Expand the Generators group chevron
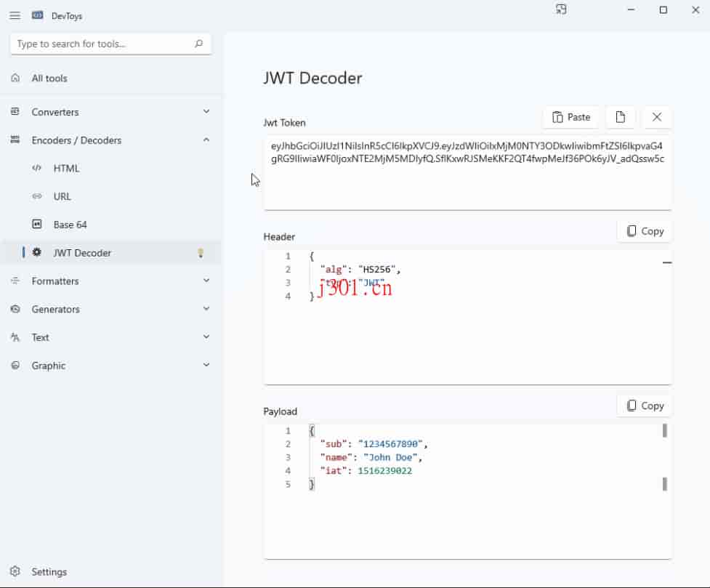 tap(206, 308)
